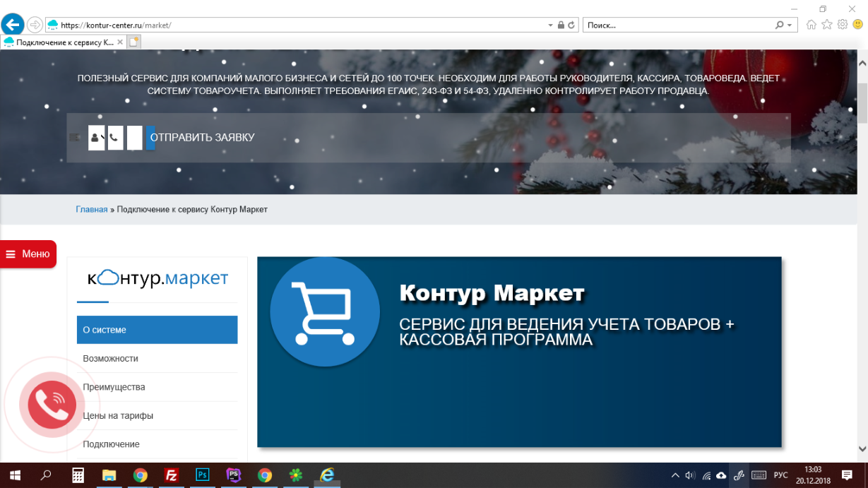This screenshot has width=868, height=488.
Task: Click the scrollbar down arrow
Action: [x=862, y=448]
